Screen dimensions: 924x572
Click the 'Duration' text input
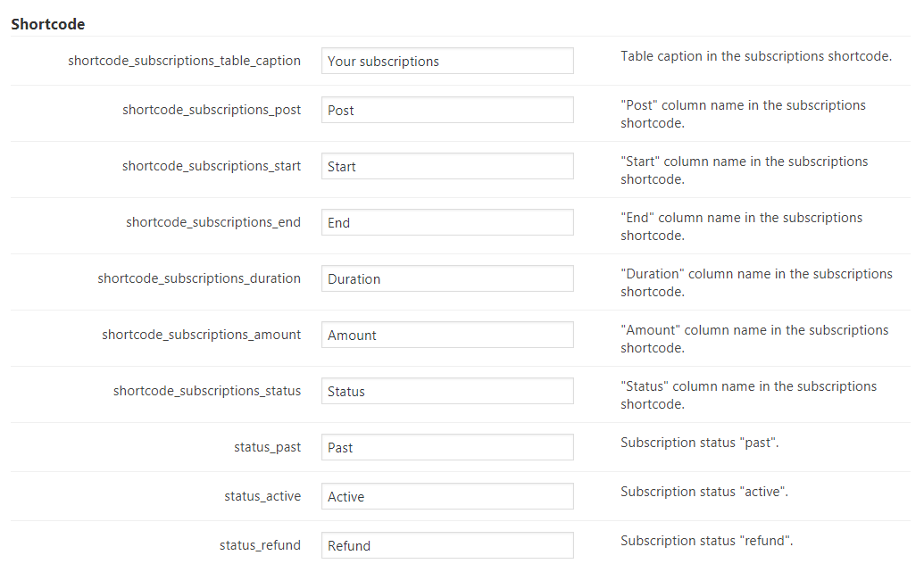(x=447, y=279)
